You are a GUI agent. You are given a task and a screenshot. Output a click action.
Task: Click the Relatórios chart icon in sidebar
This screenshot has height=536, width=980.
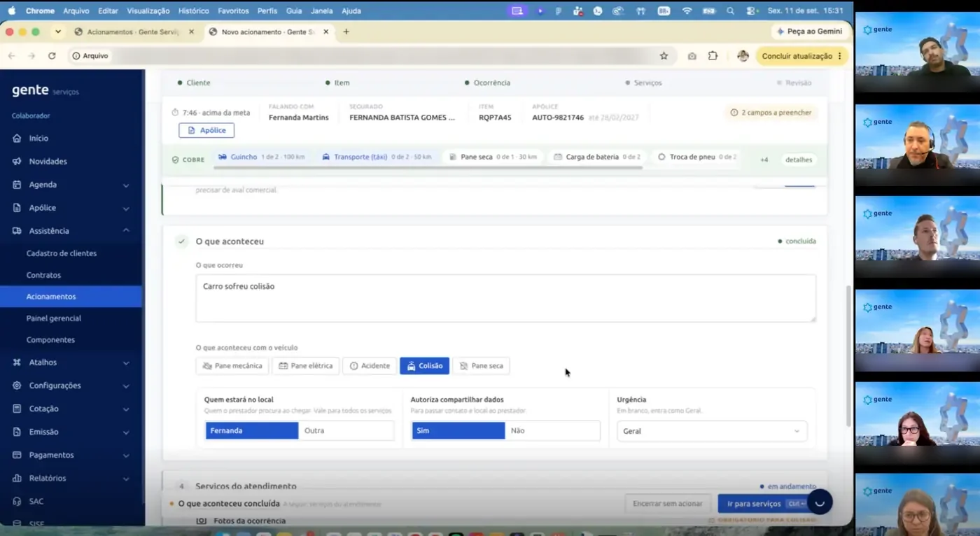[x=17, y=479]
